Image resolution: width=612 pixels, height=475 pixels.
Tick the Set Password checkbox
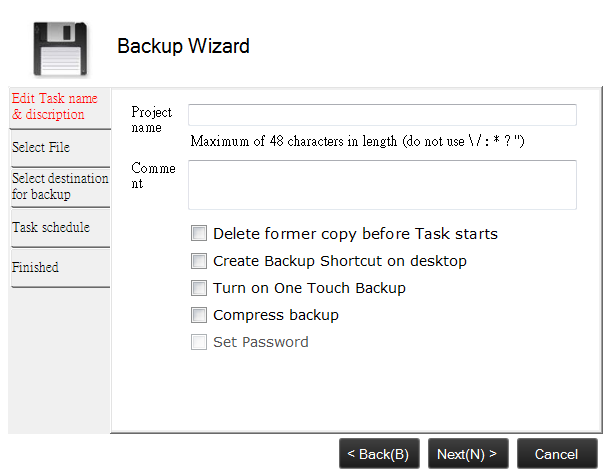click(199, 342)
